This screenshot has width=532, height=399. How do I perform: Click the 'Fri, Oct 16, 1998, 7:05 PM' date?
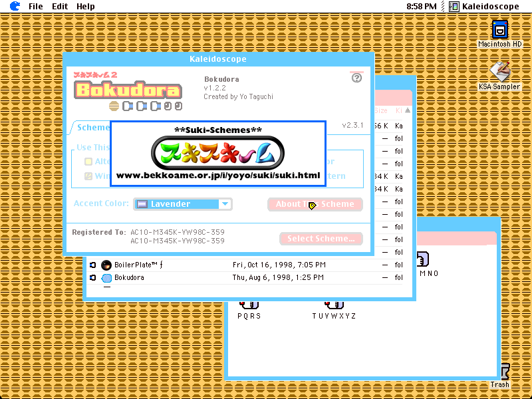click(x=279, y=265)
